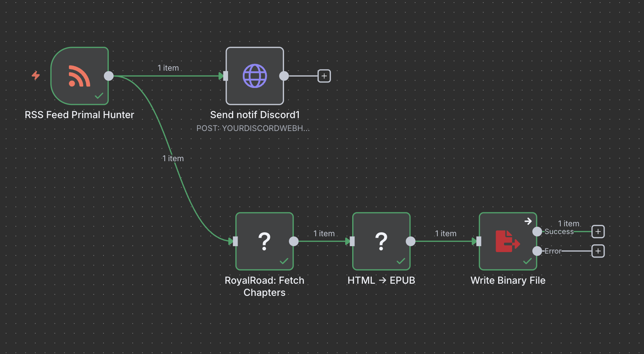Open the HTML → EPUB question-mark node
The image size is (644, 354).
point(381,241)
